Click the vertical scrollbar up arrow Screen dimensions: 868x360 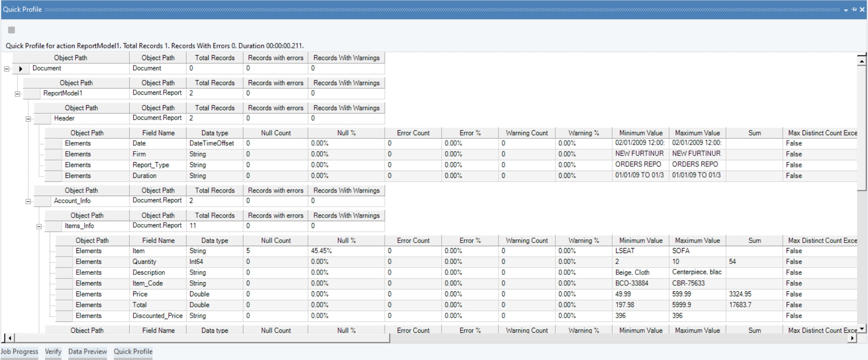[862, 61]
